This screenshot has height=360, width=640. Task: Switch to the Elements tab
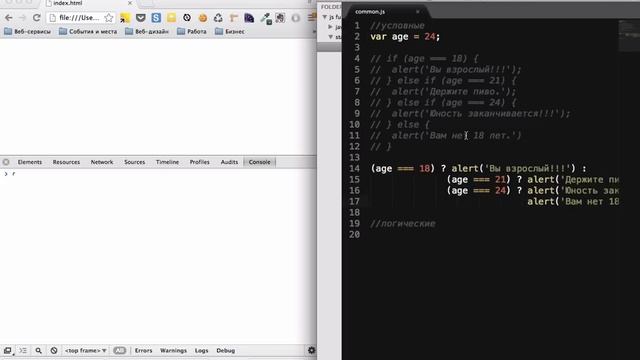(x=30, y=162)
